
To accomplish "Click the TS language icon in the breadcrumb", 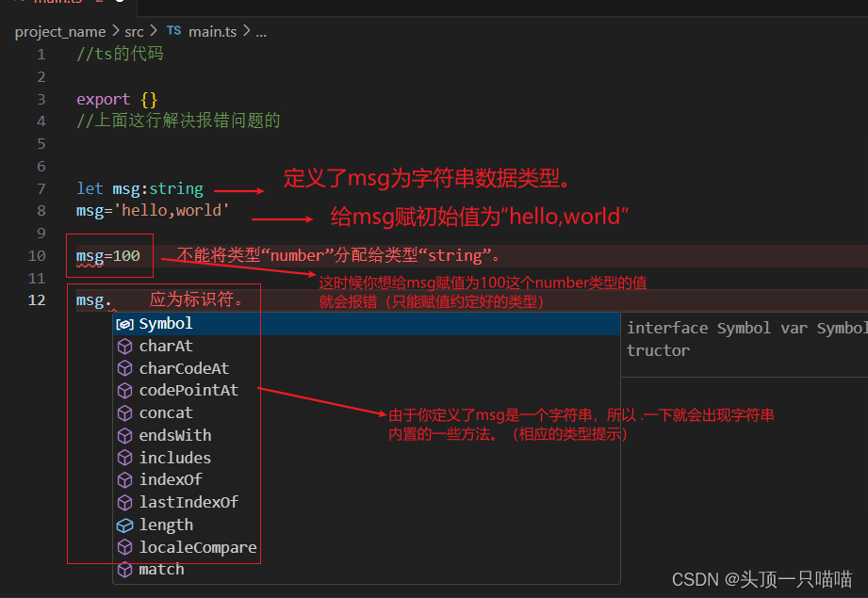I will [x=174, y=31].
